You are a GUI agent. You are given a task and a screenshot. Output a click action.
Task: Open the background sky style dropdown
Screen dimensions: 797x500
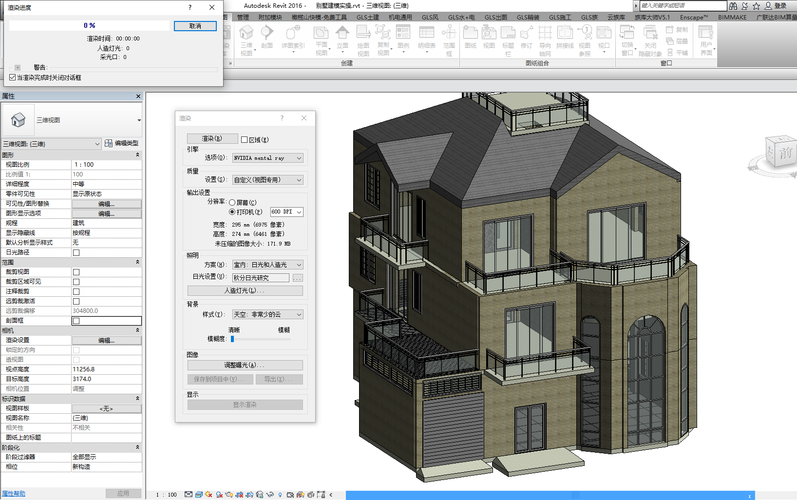pyautogui.click(x=267, y=314)
